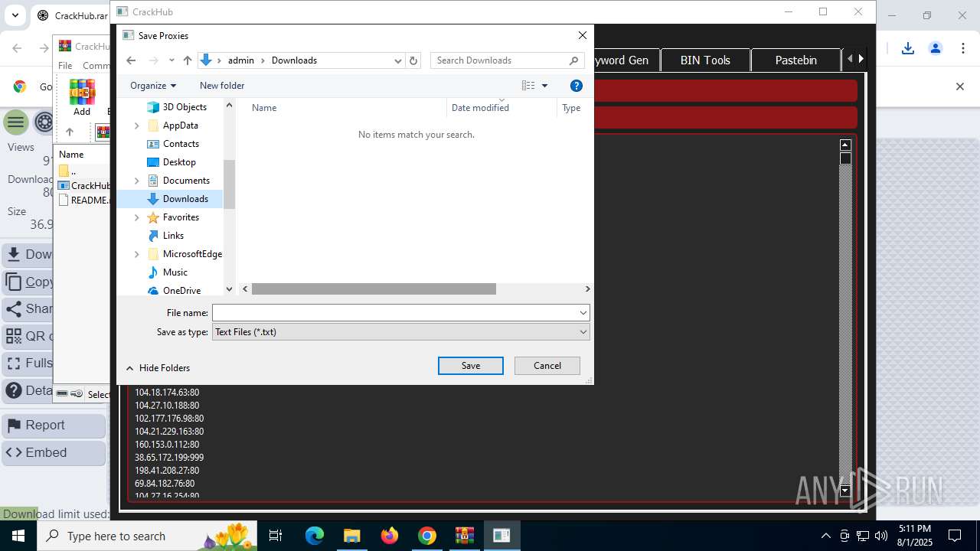Open File menu in WinRAR
Screen dimensions: 980x551
pyautogui.click(x=65, y=66)
